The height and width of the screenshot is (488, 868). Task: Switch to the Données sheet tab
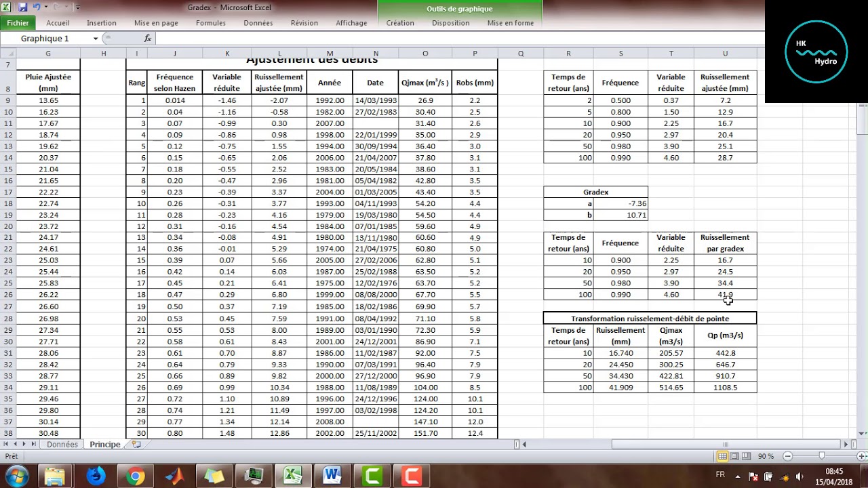(62, 445)
